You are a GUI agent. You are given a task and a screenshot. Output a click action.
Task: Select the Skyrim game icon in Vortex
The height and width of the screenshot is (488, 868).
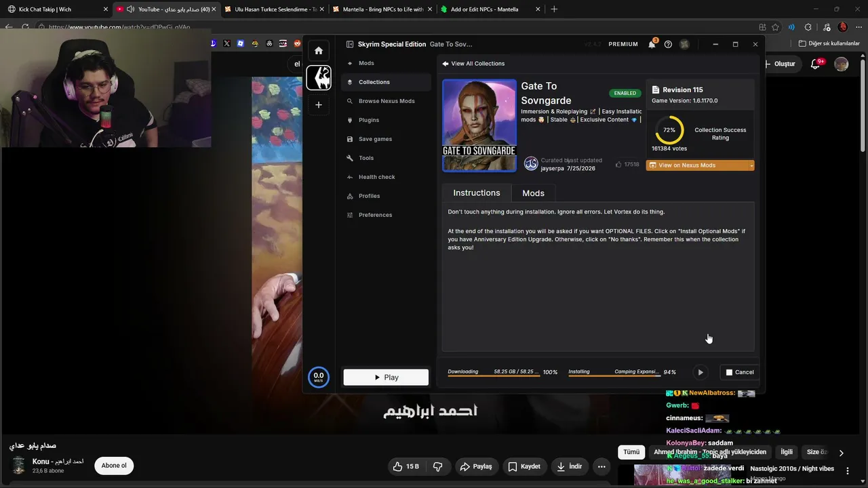coord(319,77)
